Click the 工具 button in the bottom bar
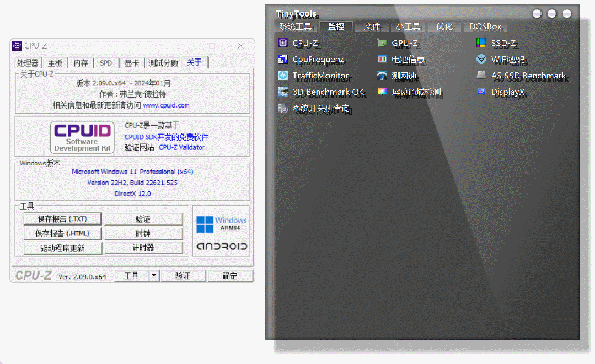The height and width of the screenshot is (364, 595). pyautogui.click(x=132, y=276)
